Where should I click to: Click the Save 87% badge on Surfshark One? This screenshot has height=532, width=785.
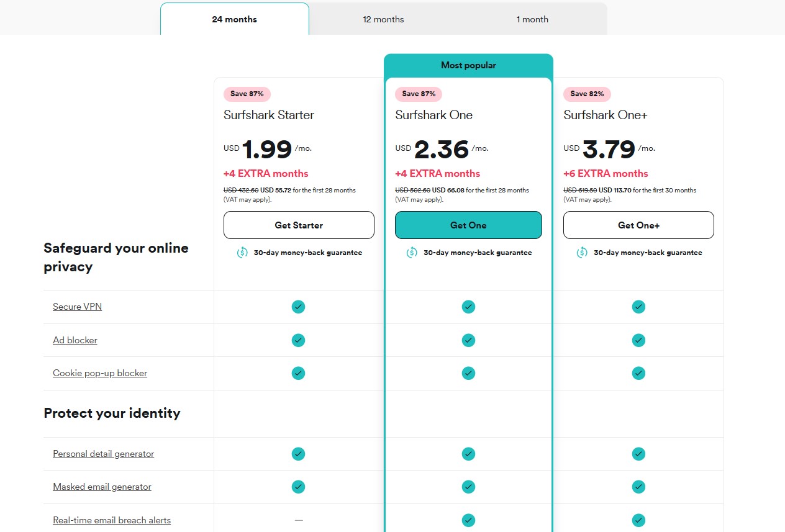[x=419, y=94]
